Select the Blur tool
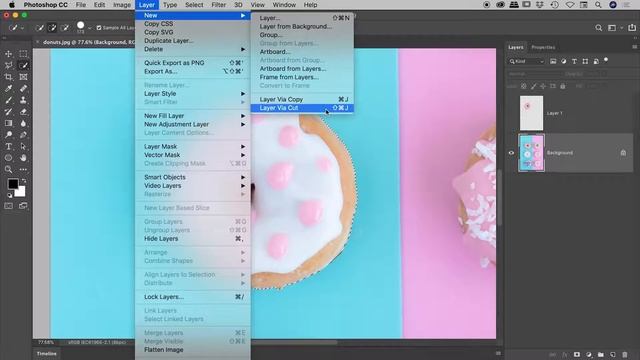The image size is (640, 360). click(23, 123)
